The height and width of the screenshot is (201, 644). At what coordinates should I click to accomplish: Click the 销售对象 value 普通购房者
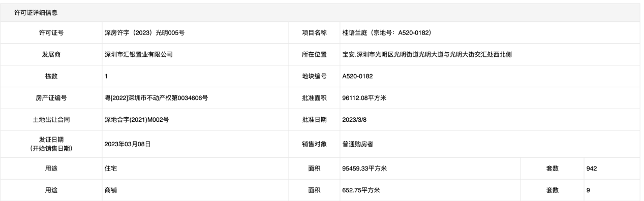coord(357,144)
